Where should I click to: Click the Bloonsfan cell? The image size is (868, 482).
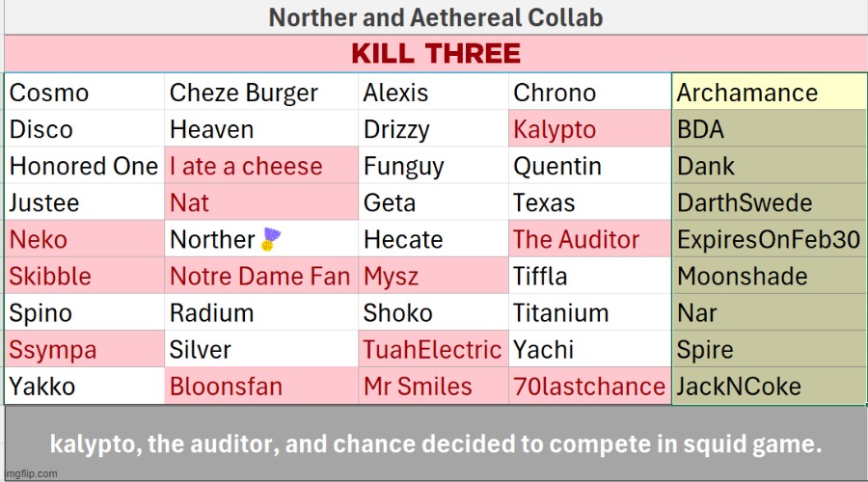(x=261, y=387)
